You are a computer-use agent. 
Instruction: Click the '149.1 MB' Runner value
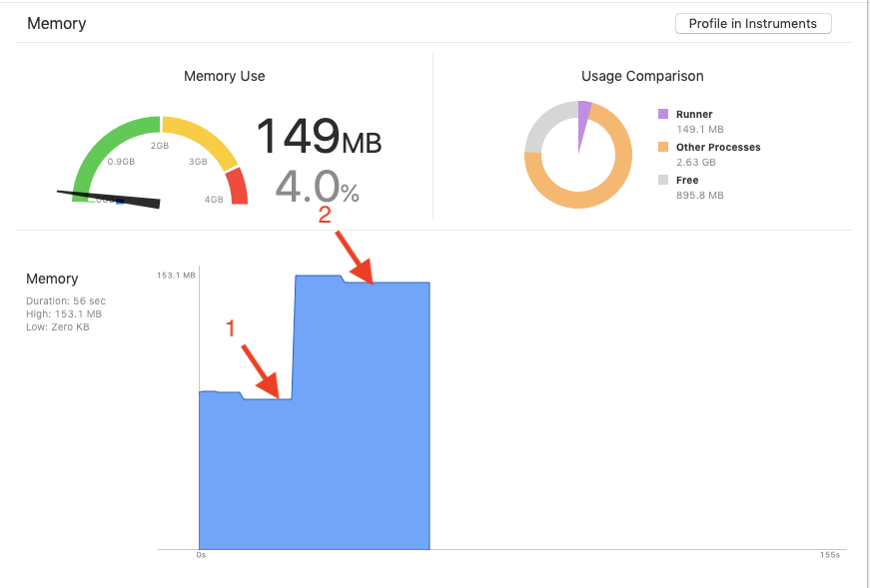[x=699, y=129]
